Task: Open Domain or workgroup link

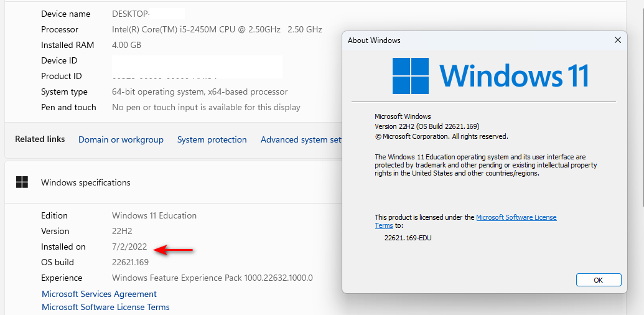Action: [x=121, y=139]
